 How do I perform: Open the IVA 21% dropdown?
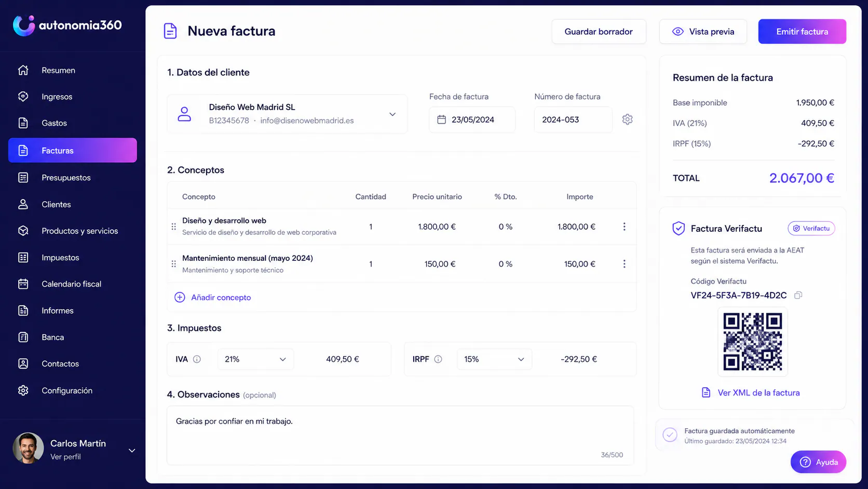pos(255,359)
